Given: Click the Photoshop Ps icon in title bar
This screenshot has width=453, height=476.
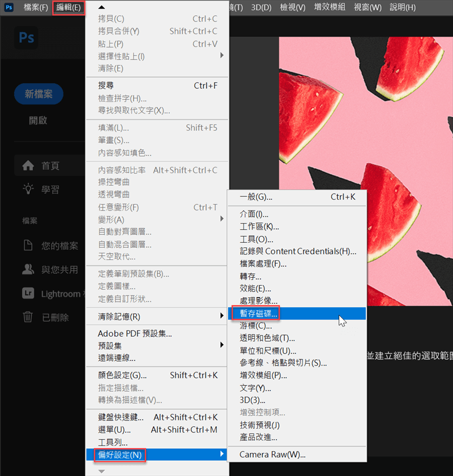Looking at the screenshot, I should pyautogui.click(x=9, y=7).
